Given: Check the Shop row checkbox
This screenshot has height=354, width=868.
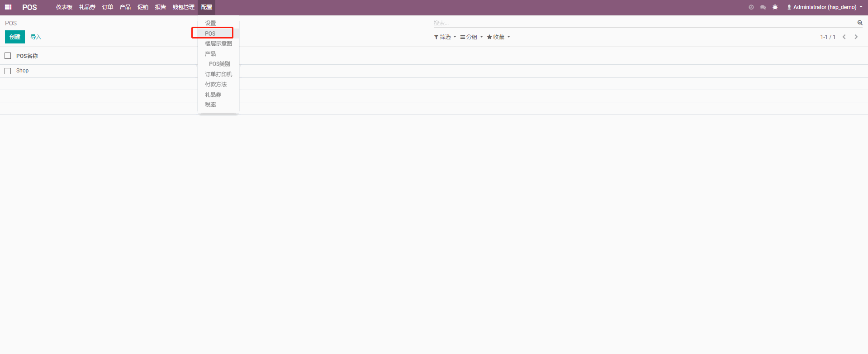Looking at the screenshot, I should [x=8, y=71].
